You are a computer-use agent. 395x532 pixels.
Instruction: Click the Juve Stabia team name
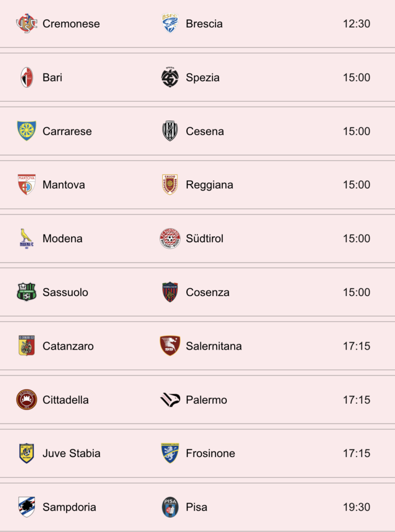(71, 453)
